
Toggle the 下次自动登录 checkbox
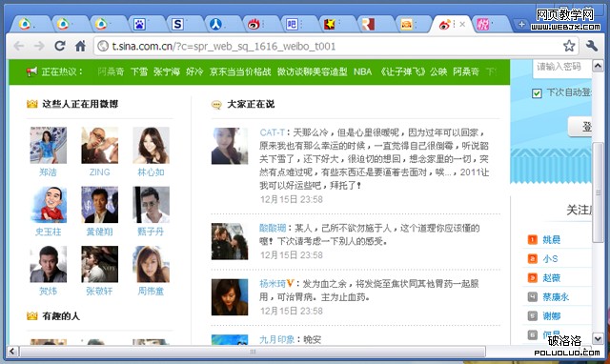click(537, 93)
